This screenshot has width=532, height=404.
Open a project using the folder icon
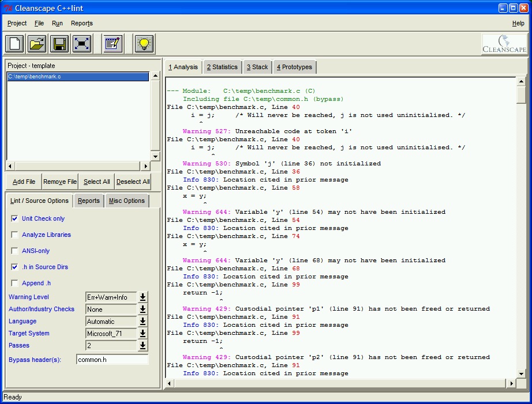point(37,44)
